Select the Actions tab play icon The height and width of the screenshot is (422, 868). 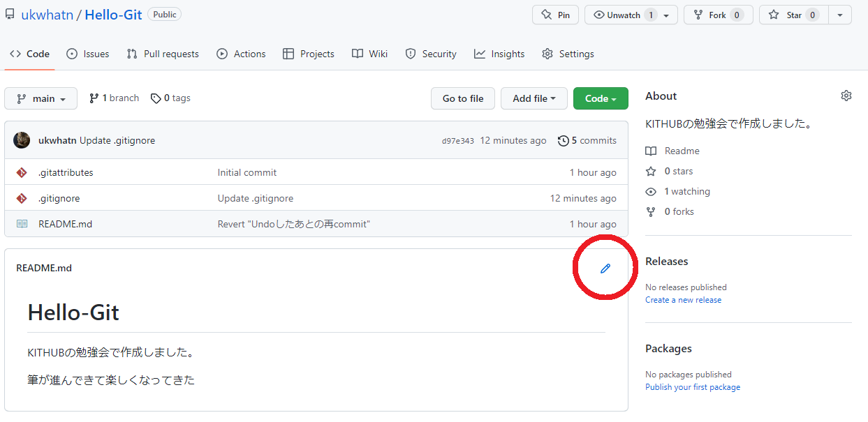point(222,53)
